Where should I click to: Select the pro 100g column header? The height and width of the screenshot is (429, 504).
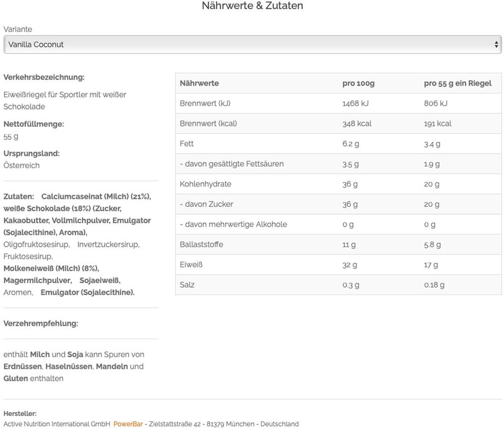[x=358, y=83]
